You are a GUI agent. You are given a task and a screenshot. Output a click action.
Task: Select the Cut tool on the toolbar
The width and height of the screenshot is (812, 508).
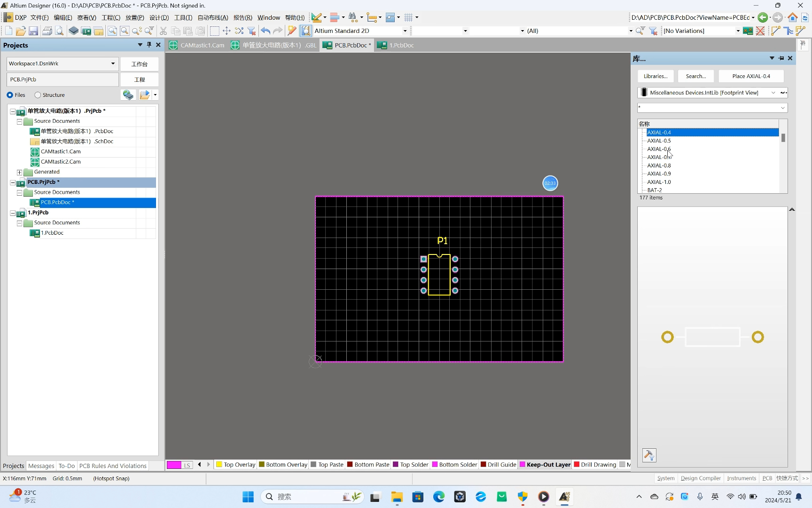163,31
